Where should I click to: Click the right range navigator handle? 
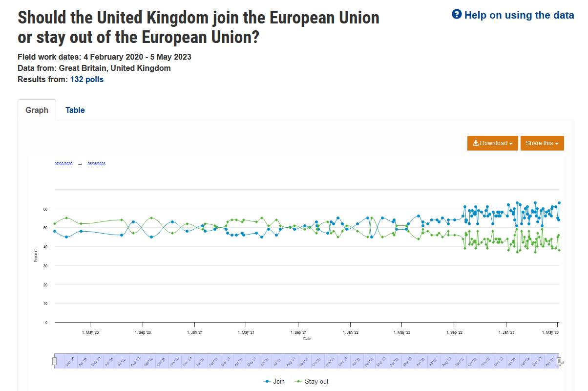559,361
